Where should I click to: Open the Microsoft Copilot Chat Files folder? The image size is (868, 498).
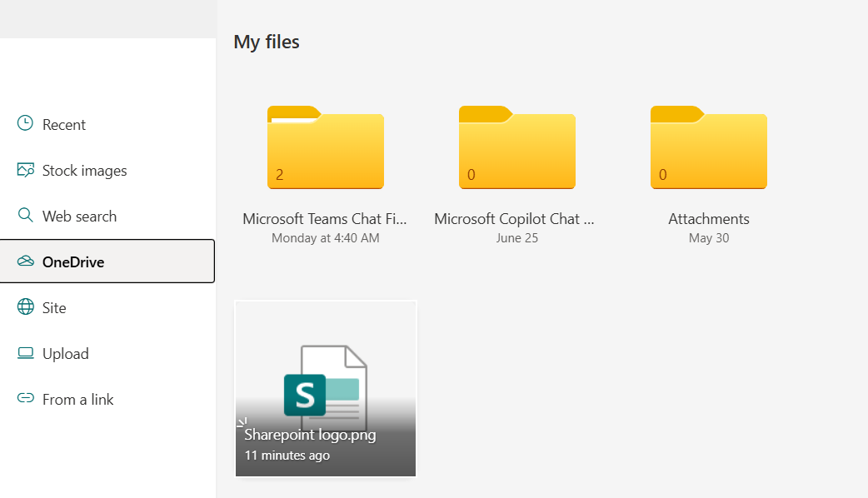click(516, 148)
